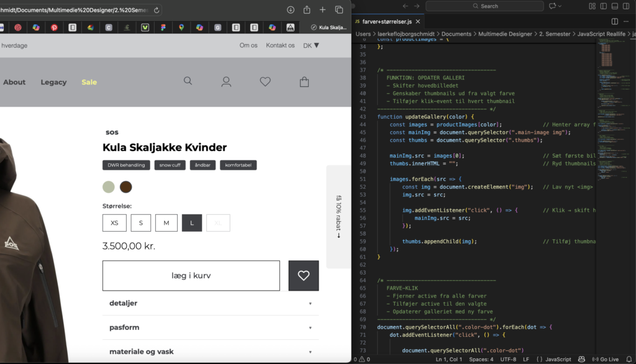636x364 pixels.
Task: Select size L
Action: (192, 223)
